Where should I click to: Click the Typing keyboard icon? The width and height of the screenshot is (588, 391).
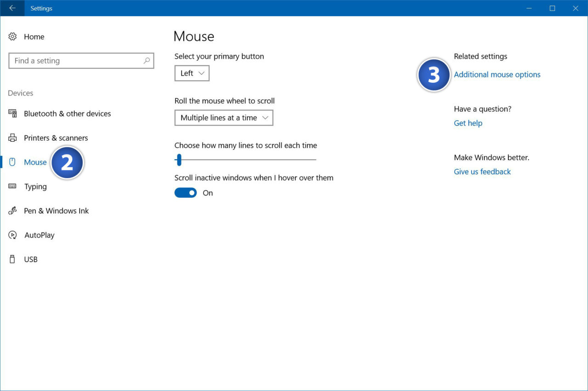click(12, 186)
